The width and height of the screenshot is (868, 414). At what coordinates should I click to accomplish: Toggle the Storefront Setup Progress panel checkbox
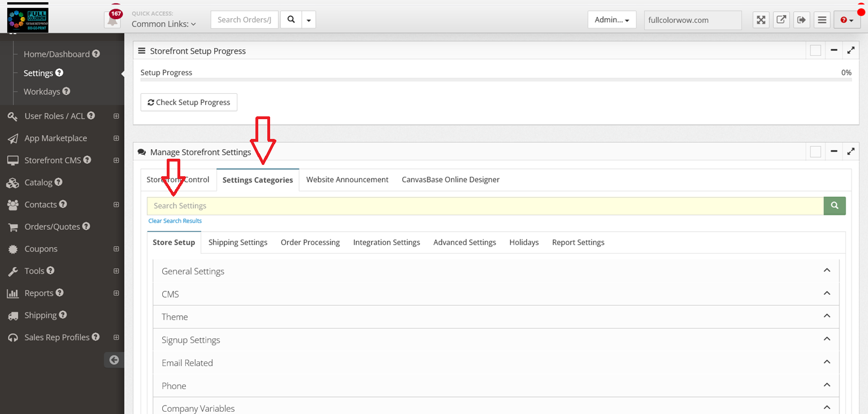click(x=815, y=51)
